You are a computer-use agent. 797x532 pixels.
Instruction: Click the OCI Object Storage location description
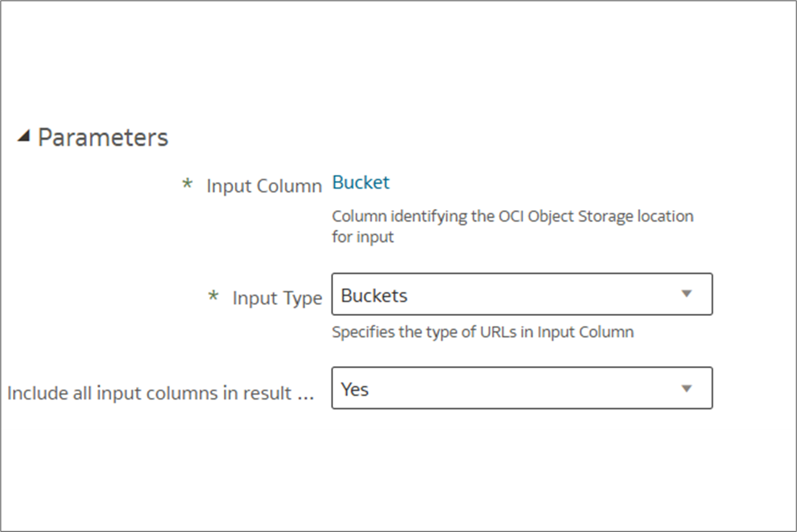point(512,217)
